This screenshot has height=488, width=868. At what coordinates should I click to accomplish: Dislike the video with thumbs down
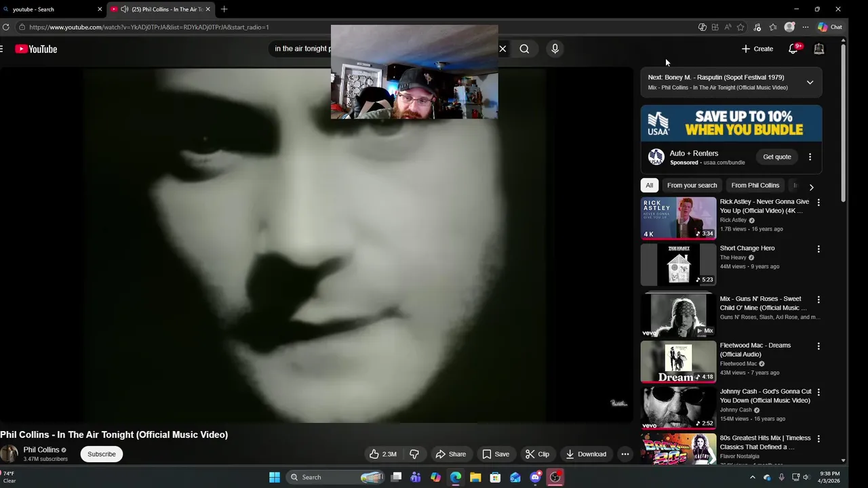414,454
